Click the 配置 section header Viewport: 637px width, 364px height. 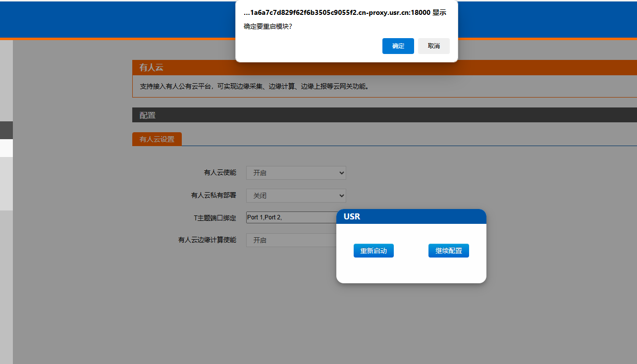pyautogui.click(x=384, y=115)
